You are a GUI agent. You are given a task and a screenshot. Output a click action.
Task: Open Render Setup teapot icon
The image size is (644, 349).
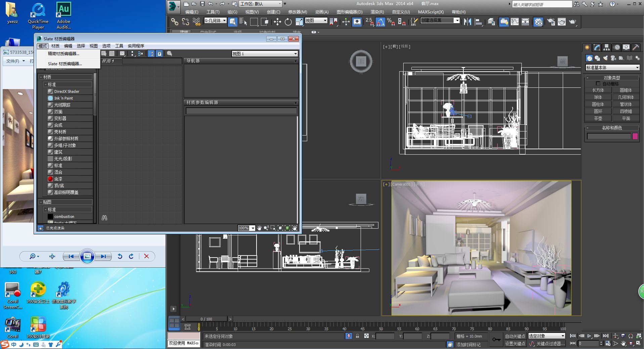click(x=551, y=22)
